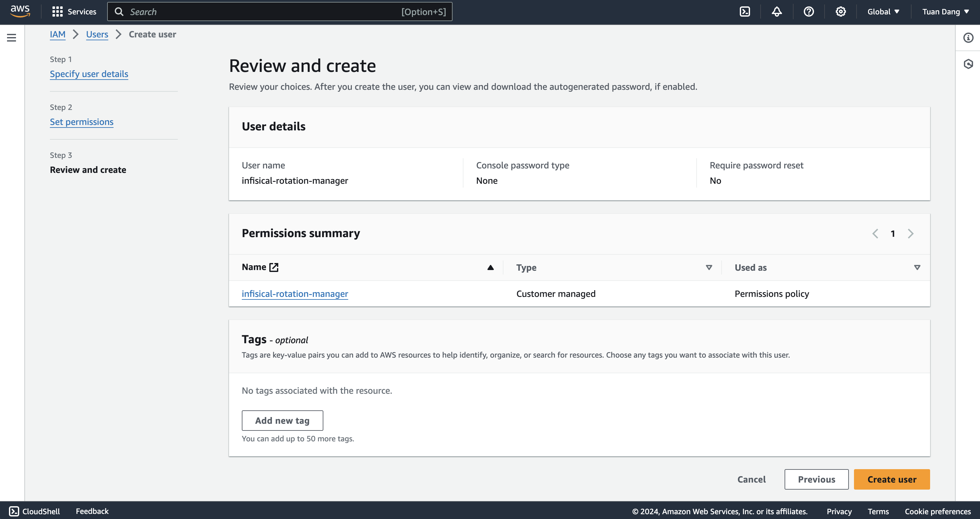Open the hamburger side navigation menu

coord(12,38)
